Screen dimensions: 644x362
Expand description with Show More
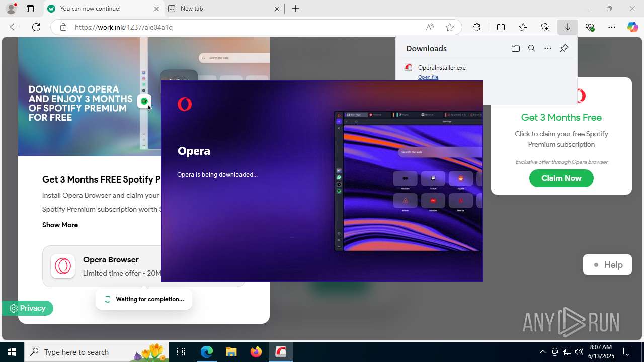[60, 225]
